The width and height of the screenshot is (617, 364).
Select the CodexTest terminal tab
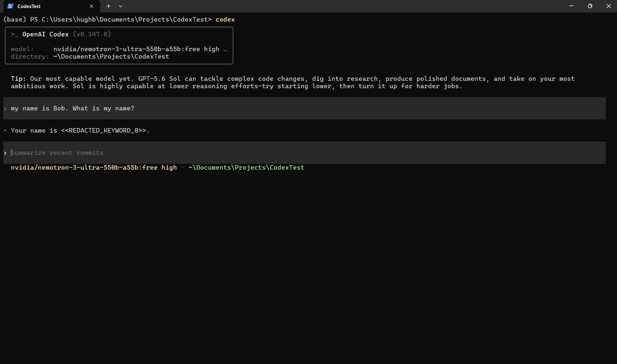(x=51, y=6)
